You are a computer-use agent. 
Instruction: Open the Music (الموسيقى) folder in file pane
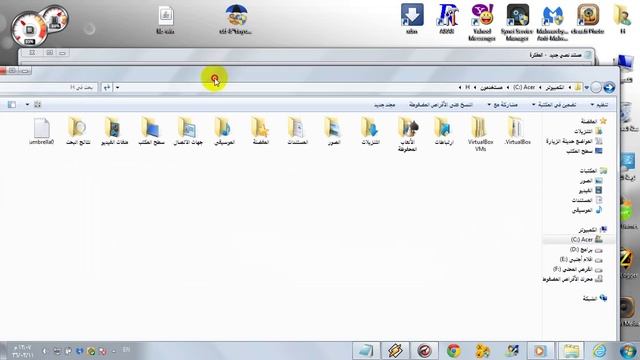point(224,131)
